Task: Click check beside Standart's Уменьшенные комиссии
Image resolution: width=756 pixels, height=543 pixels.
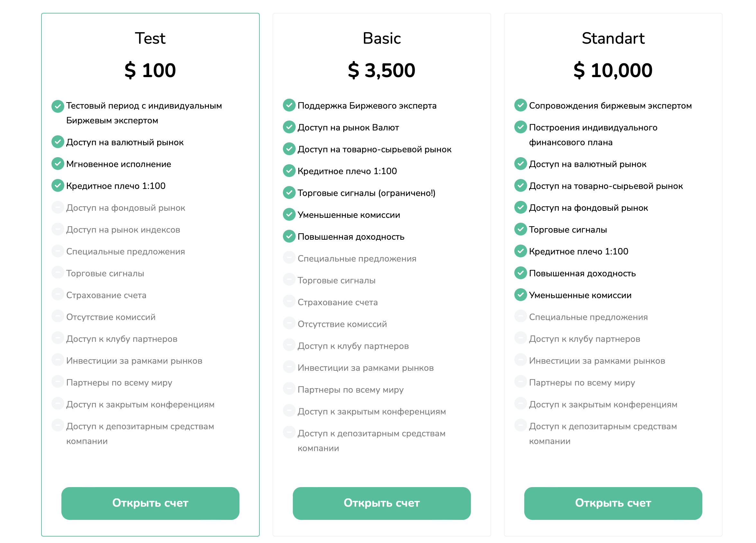Action: [x=520, y=295]
